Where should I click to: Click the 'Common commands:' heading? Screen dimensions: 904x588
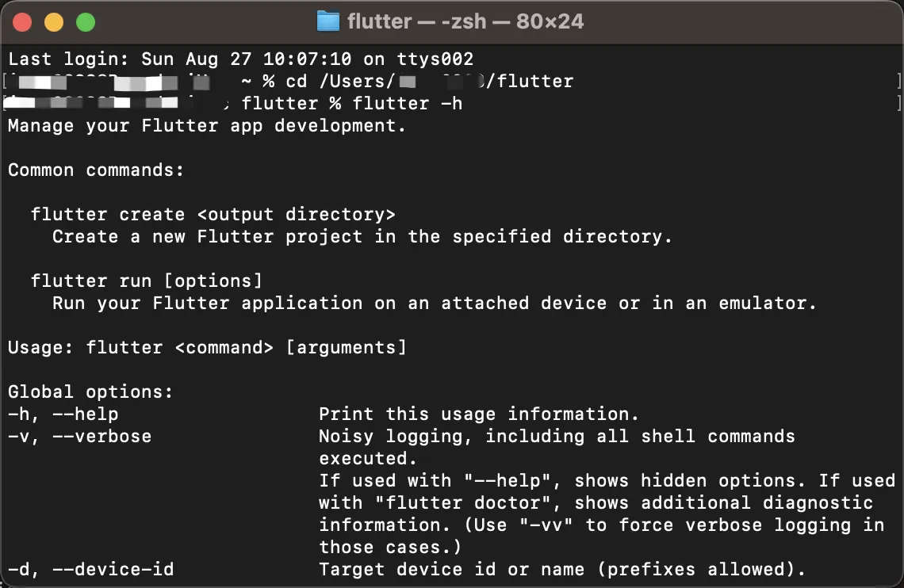tap(95, 170)
